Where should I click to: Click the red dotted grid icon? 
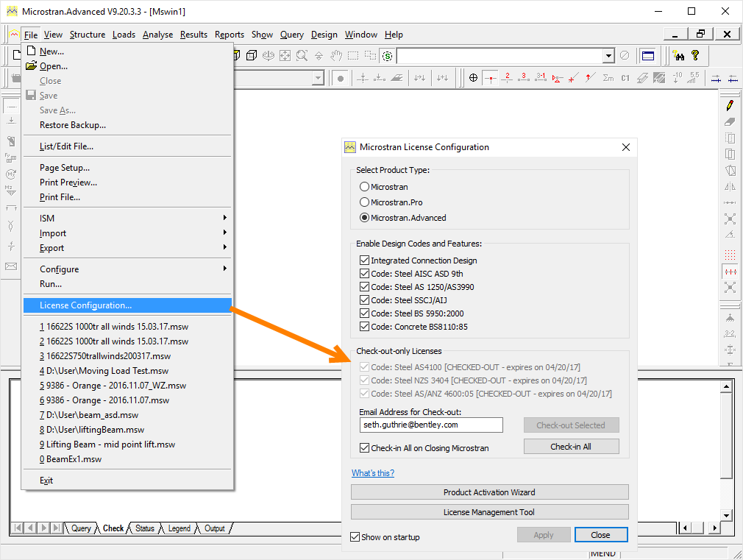730,255
